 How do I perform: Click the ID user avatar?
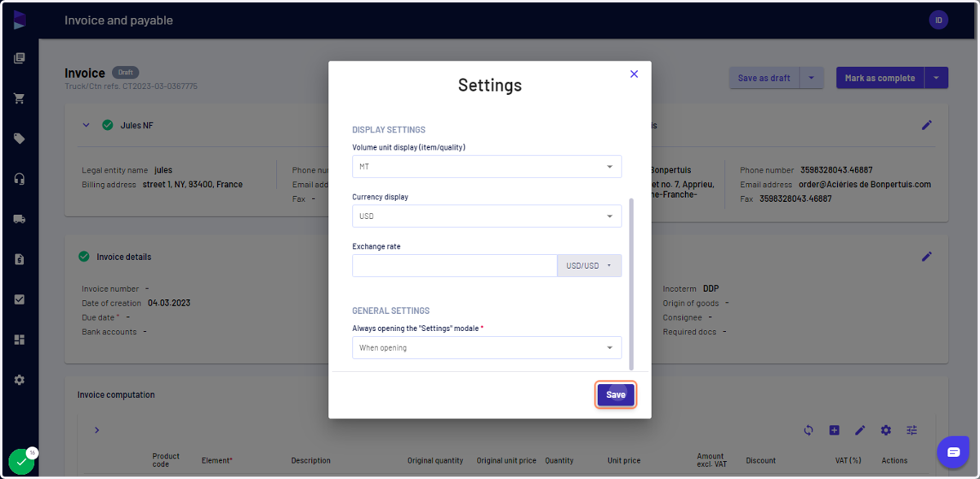click(938, 20)
